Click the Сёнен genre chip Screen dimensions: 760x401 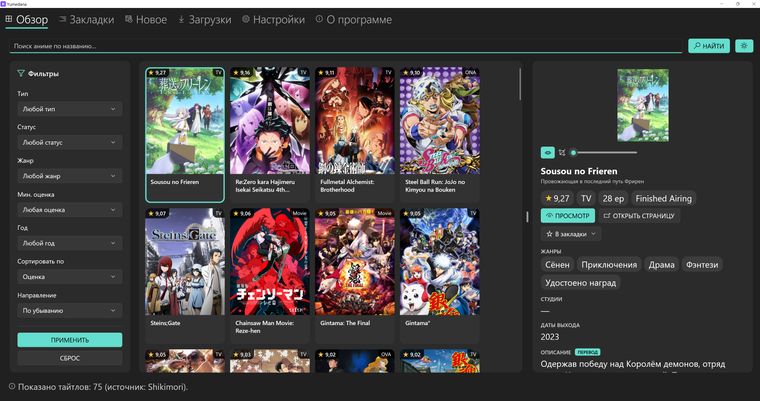[x=557, y=265]
